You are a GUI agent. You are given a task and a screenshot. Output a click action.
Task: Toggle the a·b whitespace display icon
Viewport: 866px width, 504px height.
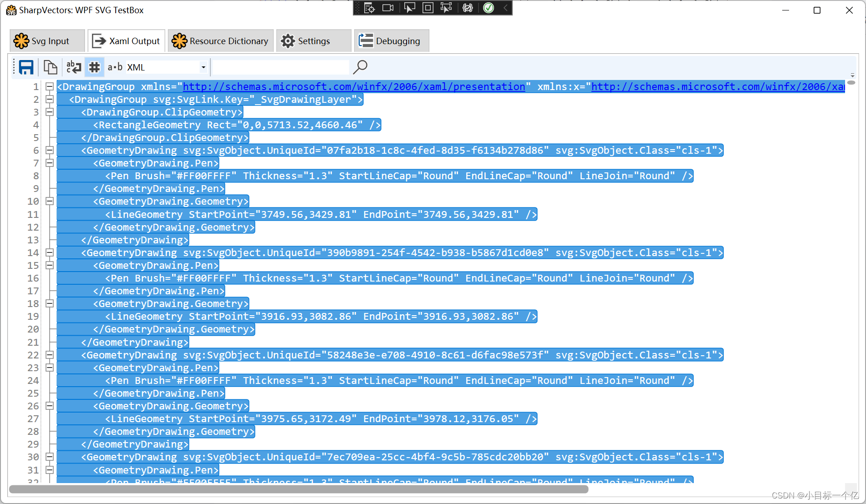coord(115,67)
